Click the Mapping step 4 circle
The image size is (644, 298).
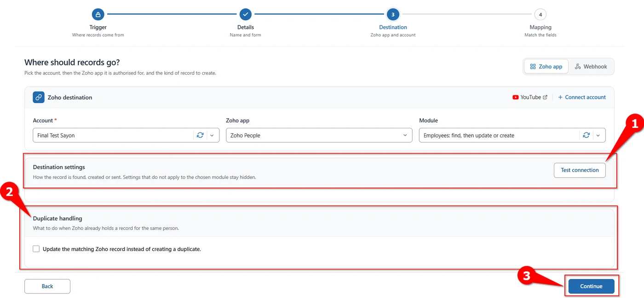pos(540,14)
